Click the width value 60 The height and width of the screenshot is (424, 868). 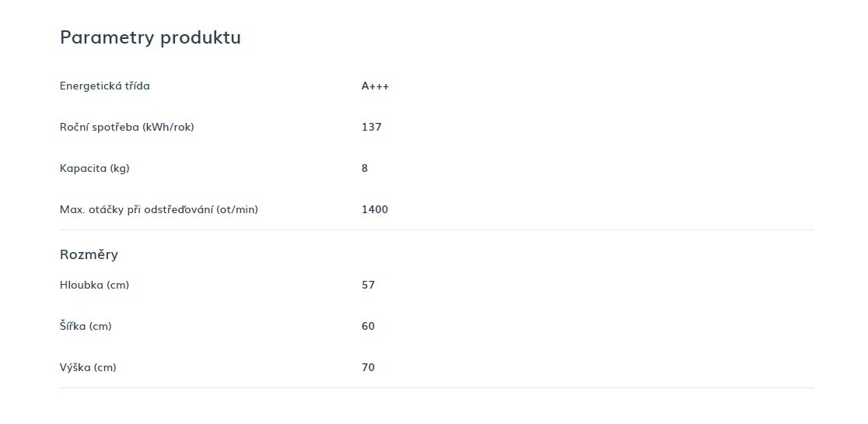(x=368, y=327)
